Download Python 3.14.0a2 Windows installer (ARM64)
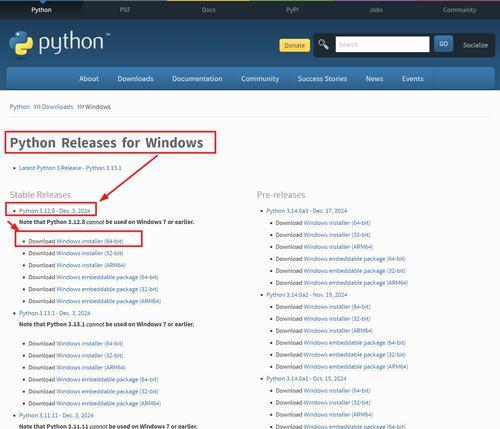500x429 pixels. point(338,331)
